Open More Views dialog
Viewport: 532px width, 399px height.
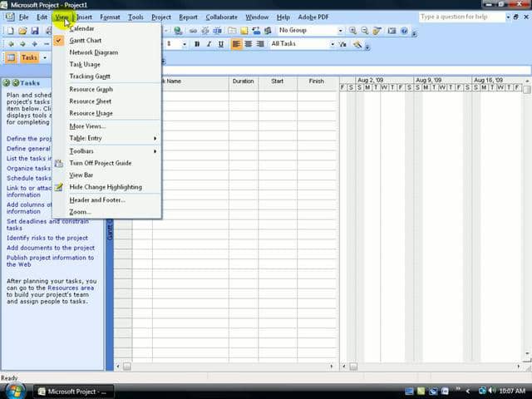[x=106, y=126]
